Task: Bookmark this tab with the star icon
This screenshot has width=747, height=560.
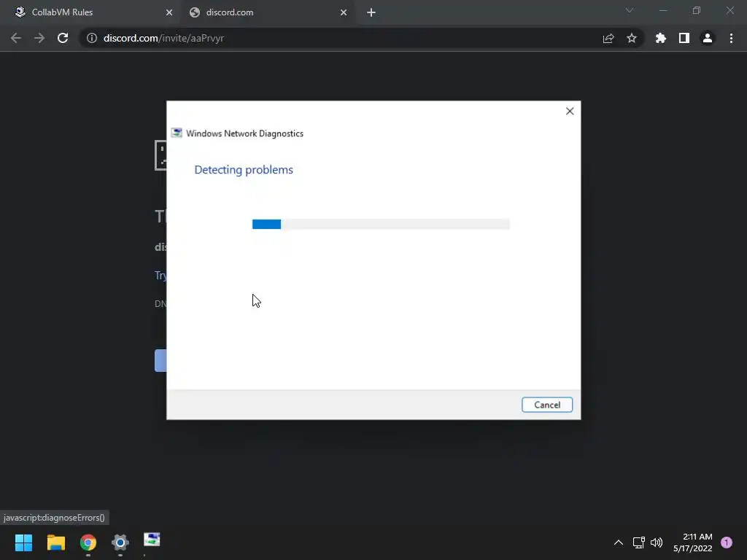Action: (632, 38)
